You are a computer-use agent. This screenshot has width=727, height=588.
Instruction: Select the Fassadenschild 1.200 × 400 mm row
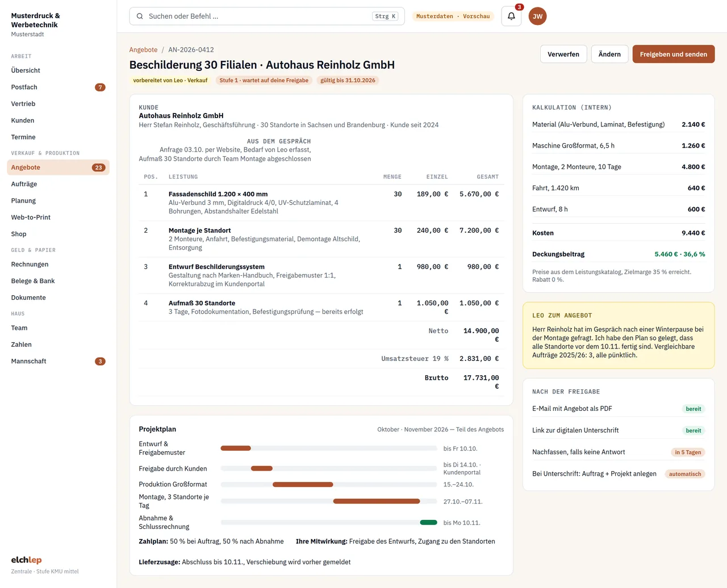[x=321, y=203]
